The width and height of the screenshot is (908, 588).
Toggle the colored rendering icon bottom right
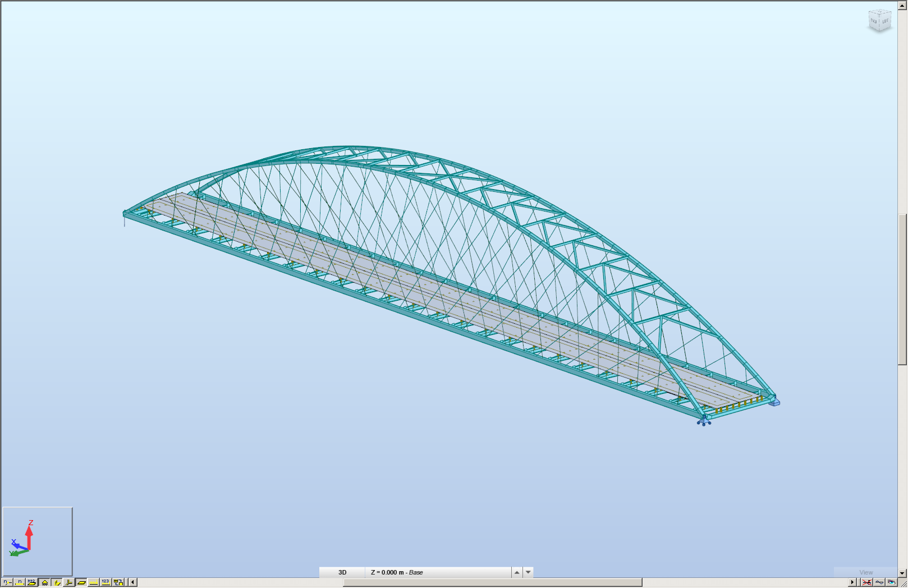pyautogui.click(x=892, y=582)
